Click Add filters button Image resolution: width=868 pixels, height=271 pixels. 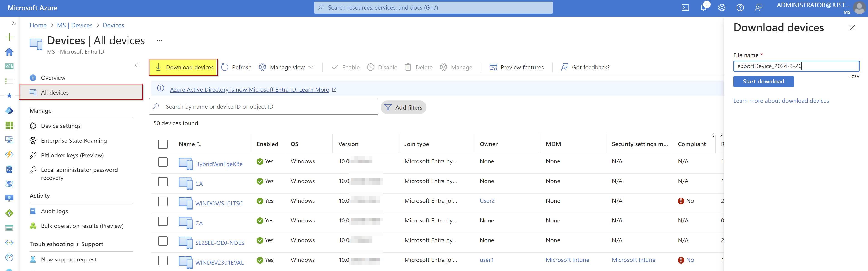pos(403,107)
